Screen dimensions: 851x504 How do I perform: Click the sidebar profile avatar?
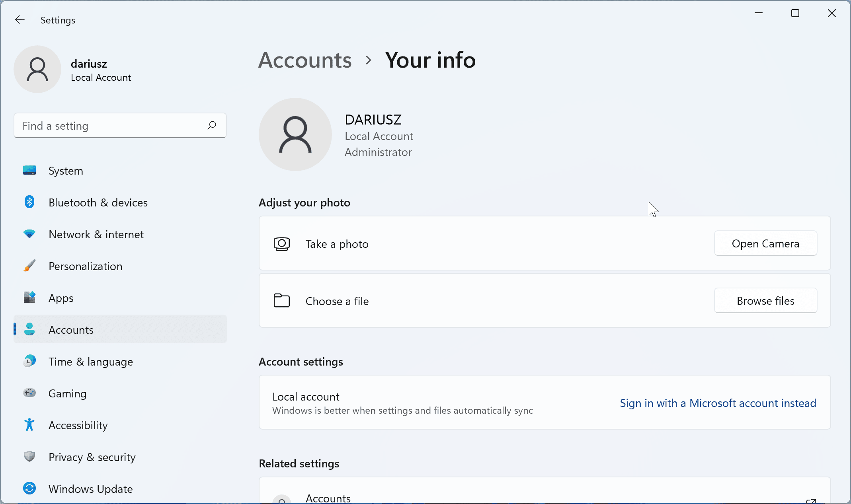tap(37, 69)
